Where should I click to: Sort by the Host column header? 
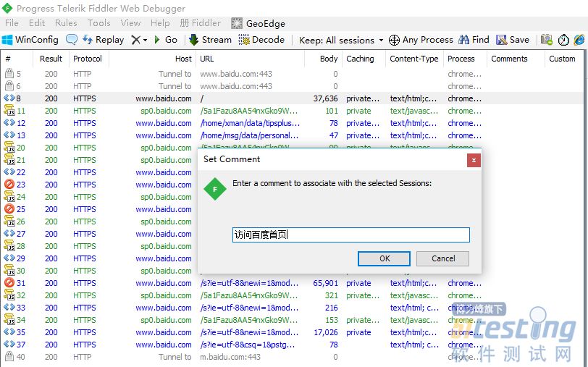tap(183, 59)
